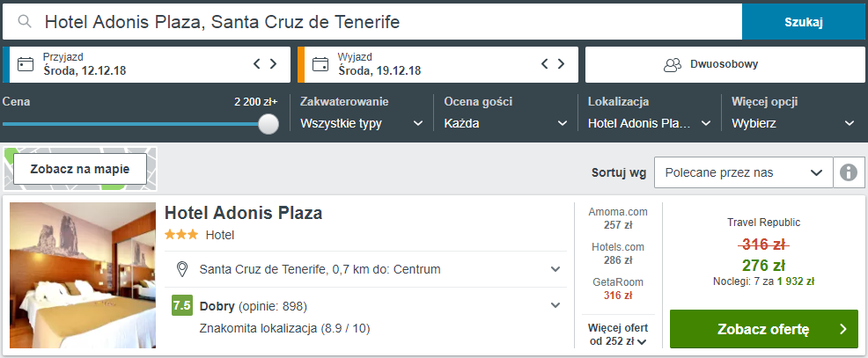Open the Lokalizacja filter dropdown

pyautogui.click(x=649, y=123)
